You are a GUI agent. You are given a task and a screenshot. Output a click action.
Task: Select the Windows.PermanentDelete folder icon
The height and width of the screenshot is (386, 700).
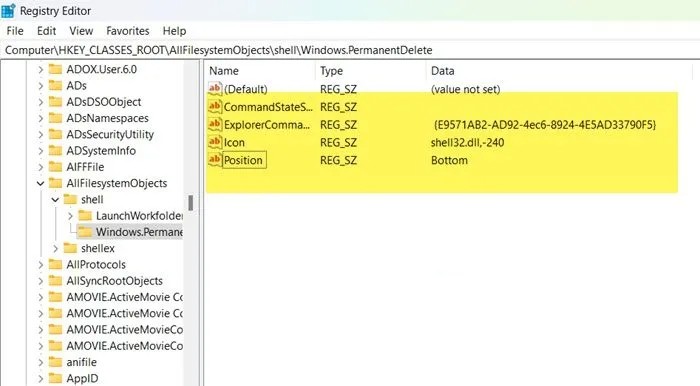pyautogui.click(x=85, y=232)
